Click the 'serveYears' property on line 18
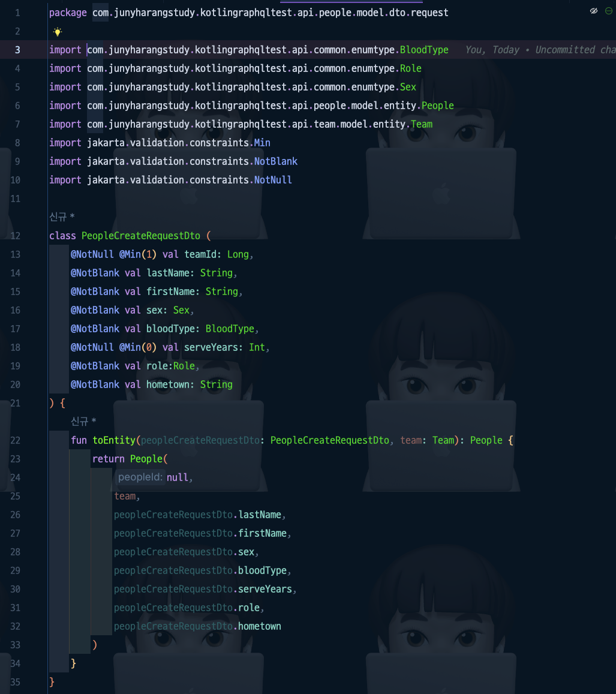Viewport: 616px width, 694px height. coord(211,347)
